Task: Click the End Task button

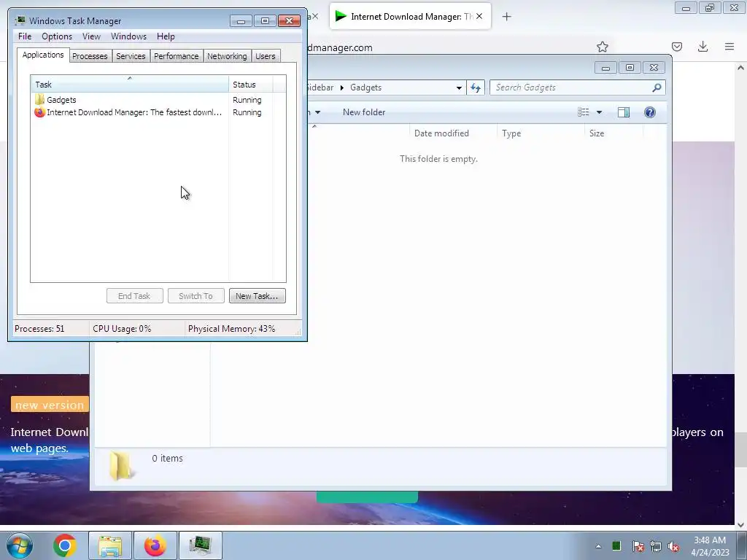Action: coord(134,296)
